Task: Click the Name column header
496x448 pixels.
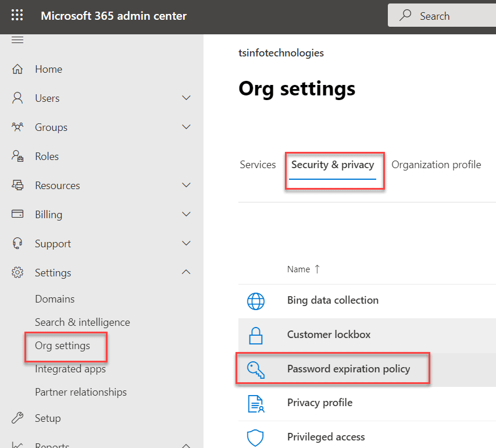Action: (x=299, y=269)
